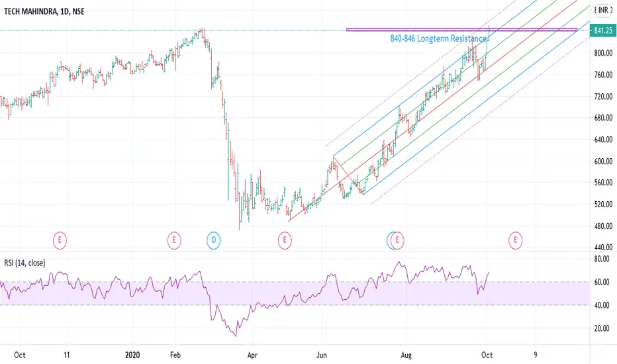Click the 841.25 current price label
Image resolution: width=617 pixels, height=364 pixels.
603,30
